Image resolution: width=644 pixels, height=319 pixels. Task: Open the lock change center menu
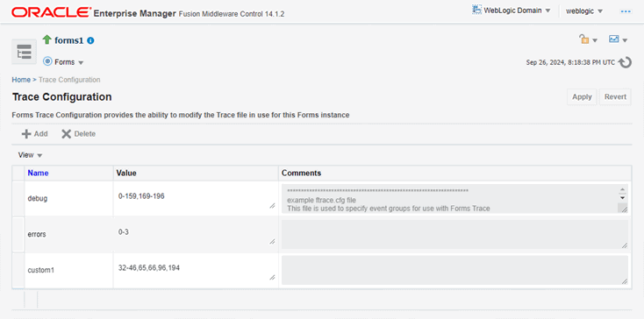pyautogui.click(x=588, y=39)
